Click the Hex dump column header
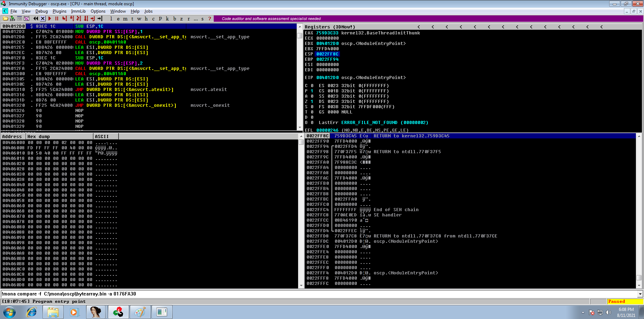Screen dimensions: 644x319 59,136
